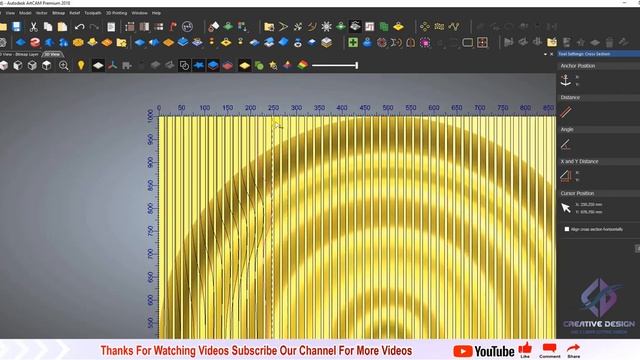
Task: Click the yellow light bulb icon
Action: coord(81,65)
